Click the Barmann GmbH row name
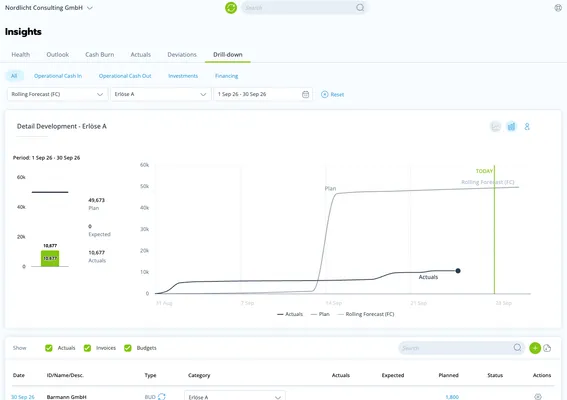The height and width of the screenshot is (400, 567). (67, 397)
